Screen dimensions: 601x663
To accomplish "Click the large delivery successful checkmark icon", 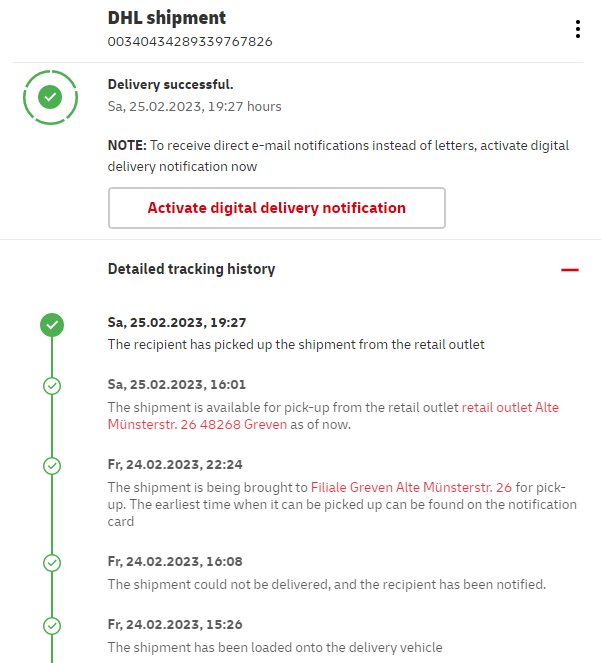I will (50, 97).
